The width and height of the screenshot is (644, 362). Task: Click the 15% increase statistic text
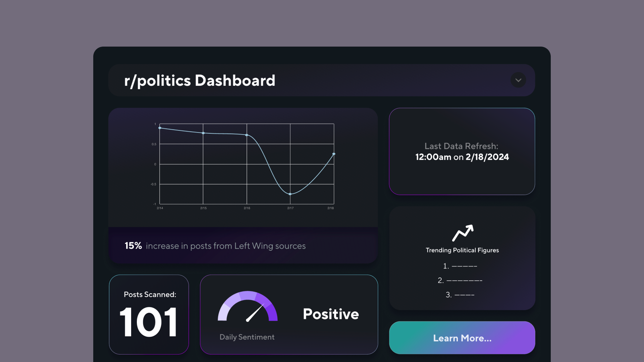[x=215, y=246]
